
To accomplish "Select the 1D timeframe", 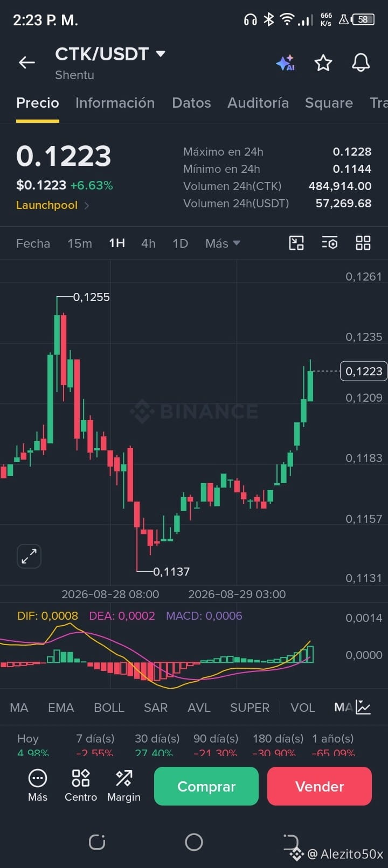I will tap(180, 243).
